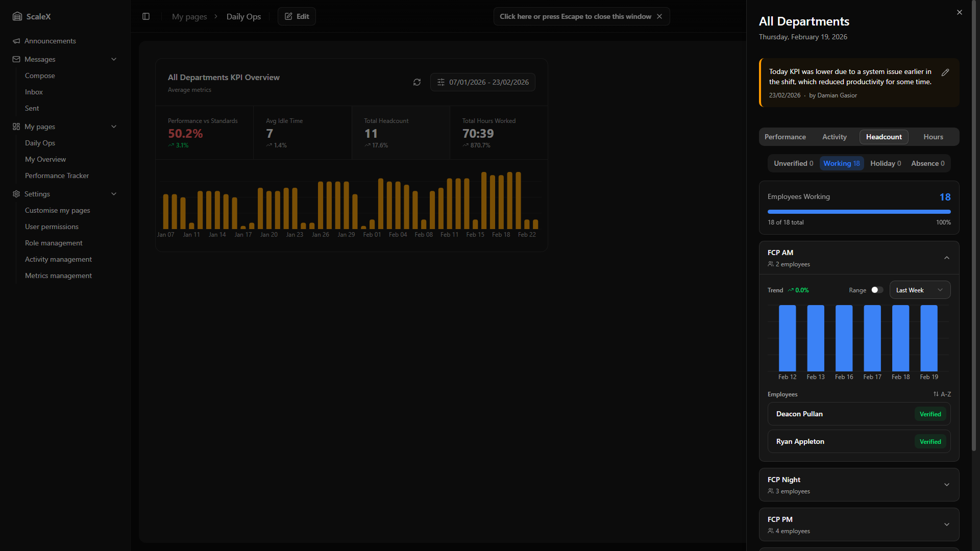Edit the KPI note with pencil icon
Viewport: 980px width, 551px height.
click(x=945, y=72)
